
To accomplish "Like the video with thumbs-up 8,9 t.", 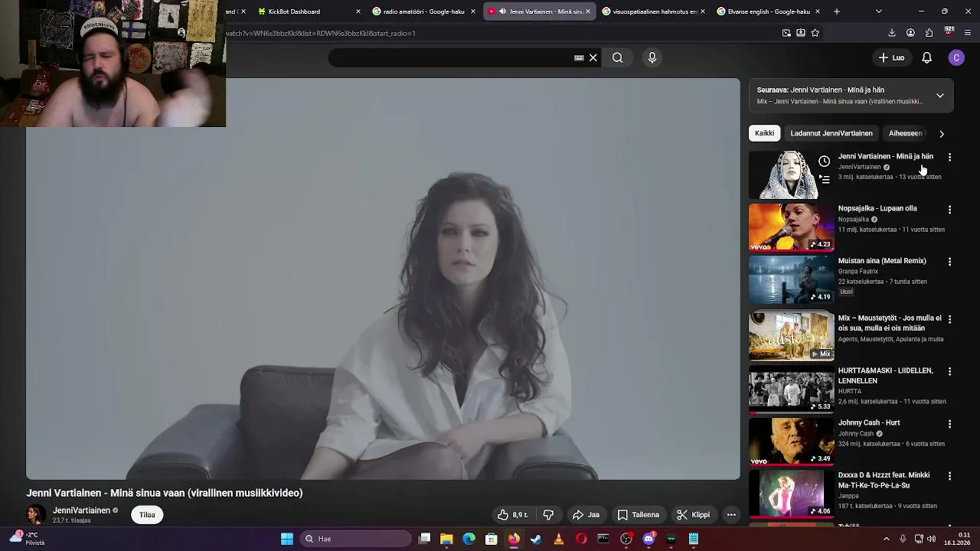I will pos(512,515).
